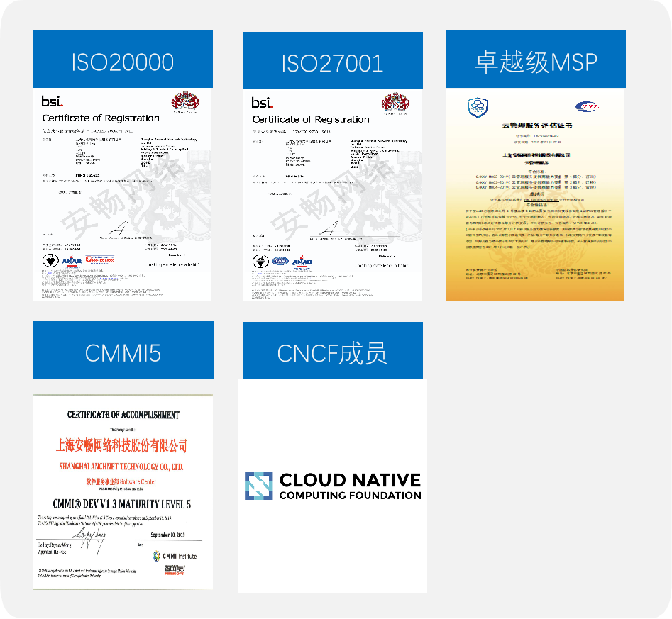Image resolution: width=672 pixels, height=619 pixels.
Task: Click the royal crest on ISO27001 certificate
Action: click(x=395, y=103)
